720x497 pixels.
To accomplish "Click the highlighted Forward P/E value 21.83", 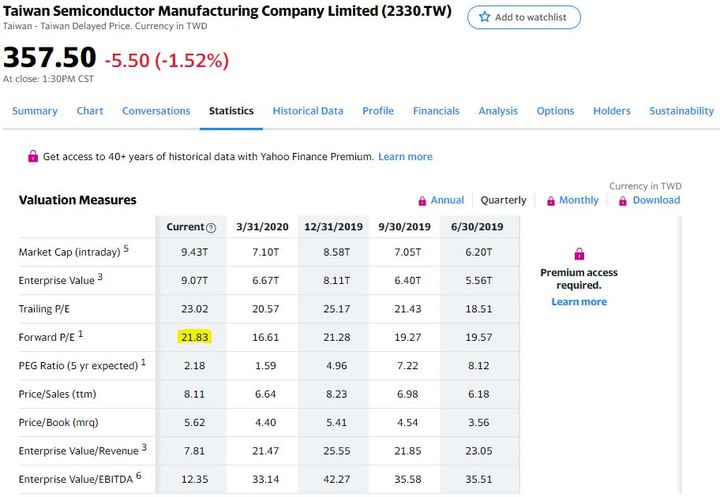I will [x=195, y=337].
